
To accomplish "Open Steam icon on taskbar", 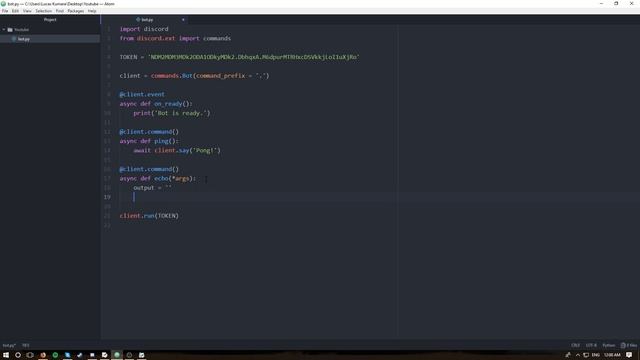I will 80,355.
